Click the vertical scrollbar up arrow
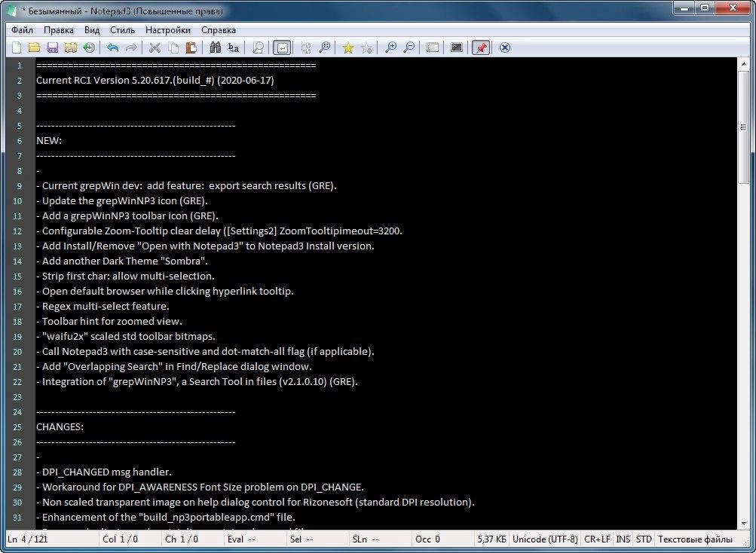Image resolution: width=756 pixels, height=553 pixels. click(x=742, y=63)
